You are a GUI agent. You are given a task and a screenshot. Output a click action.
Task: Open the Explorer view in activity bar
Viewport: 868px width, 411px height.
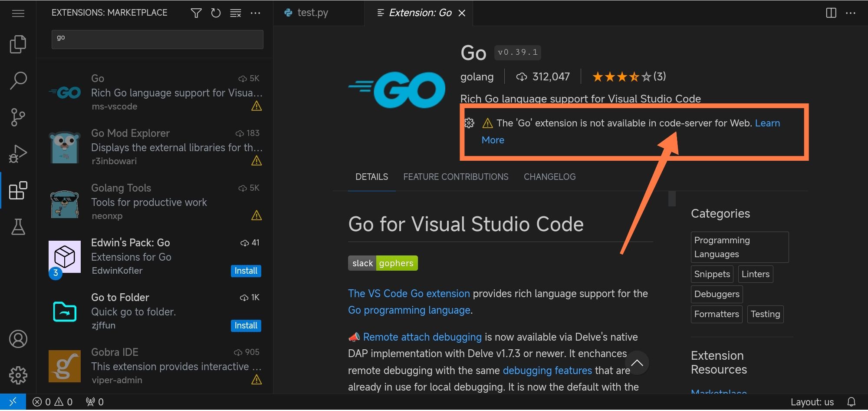[18, 44]
